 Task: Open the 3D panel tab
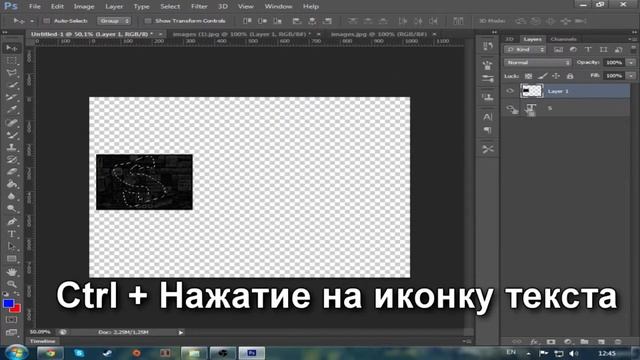(509, 39)
